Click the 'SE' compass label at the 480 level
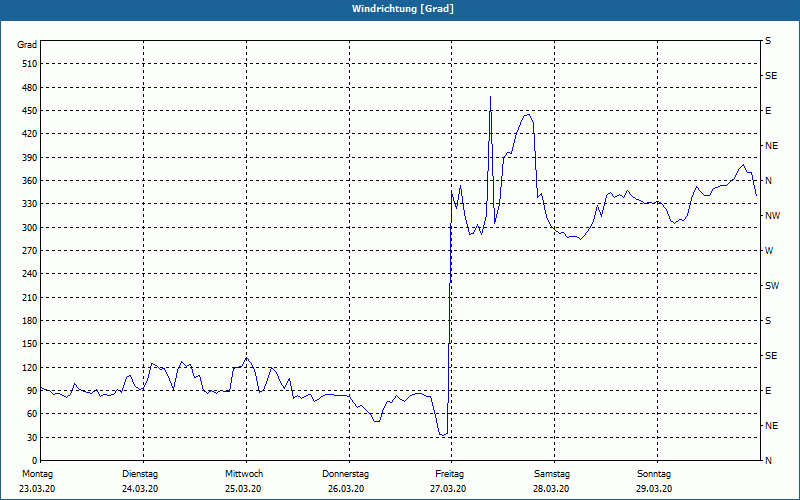Image resolution: width=800 pixels, height=500 pixels. click(771, 76)
